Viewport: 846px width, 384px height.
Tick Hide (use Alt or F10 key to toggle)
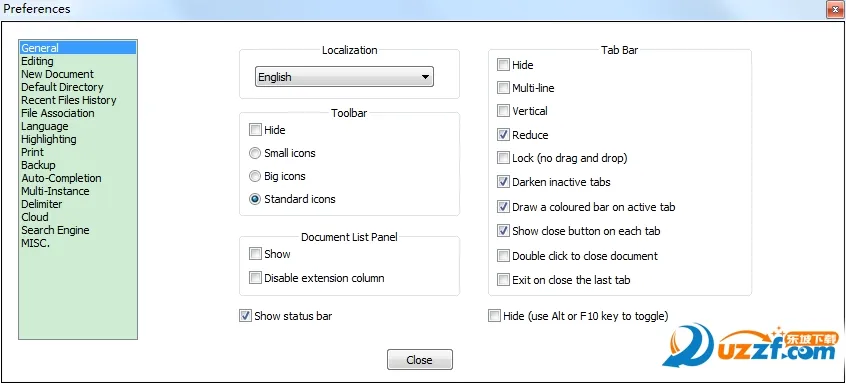pyautogui.click(x=494, y=316)
